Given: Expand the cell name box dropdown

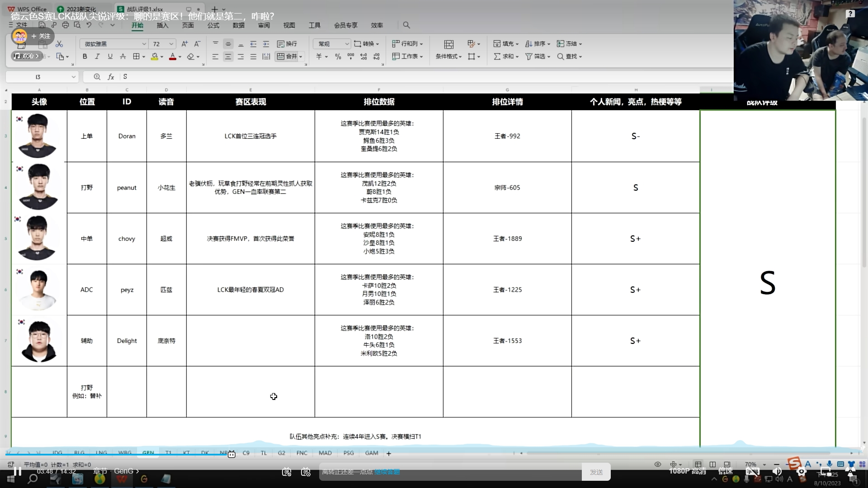Looking at the screenshot, I should (73, 77).
